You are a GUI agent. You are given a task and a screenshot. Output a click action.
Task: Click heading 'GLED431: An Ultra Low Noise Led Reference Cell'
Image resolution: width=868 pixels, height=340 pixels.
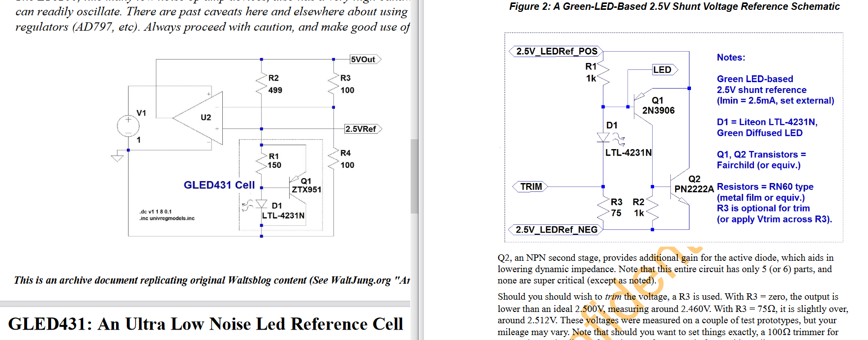206,324
